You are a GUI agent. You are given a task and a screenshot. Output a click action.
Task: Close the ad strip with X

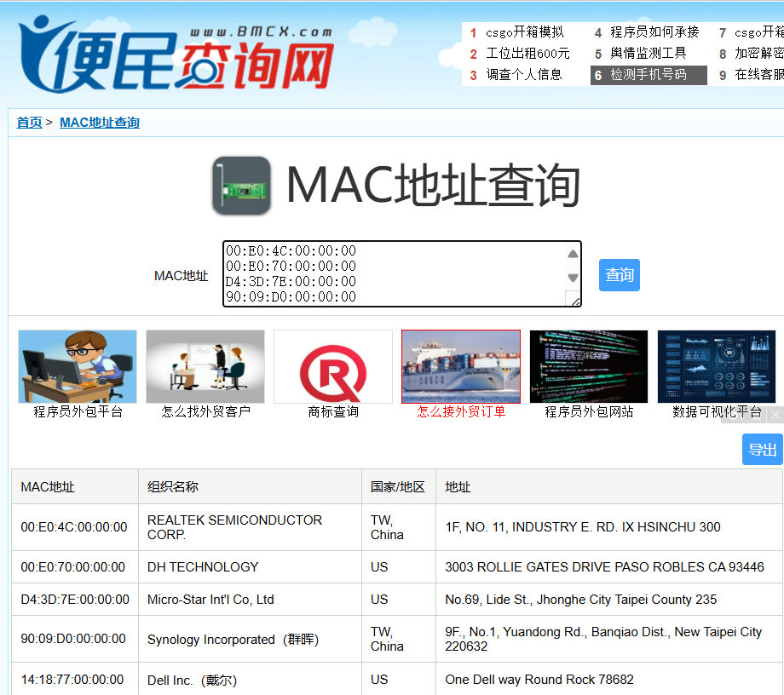(775, 415)
